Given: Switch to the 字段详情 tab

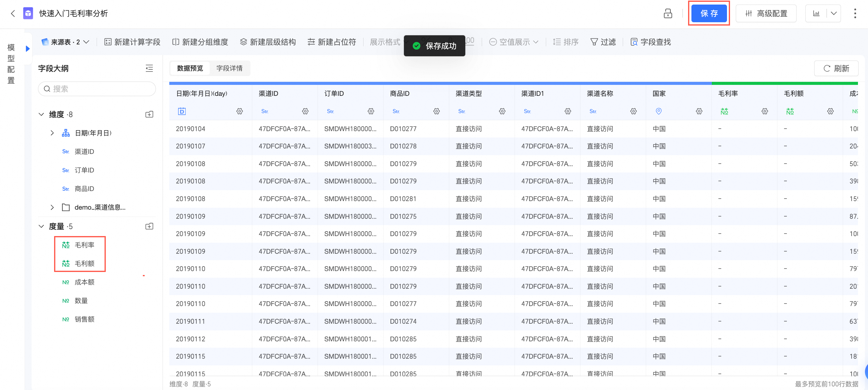Looking at the screenshot, I should pos(229,68).
